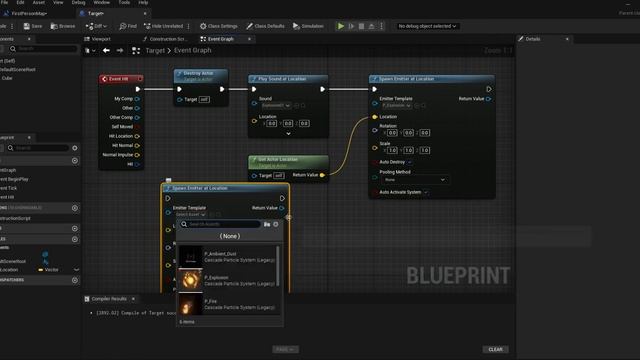640x360 pixels.
Task: Click Play Sound at Location exec output pin
Action: 322,89
